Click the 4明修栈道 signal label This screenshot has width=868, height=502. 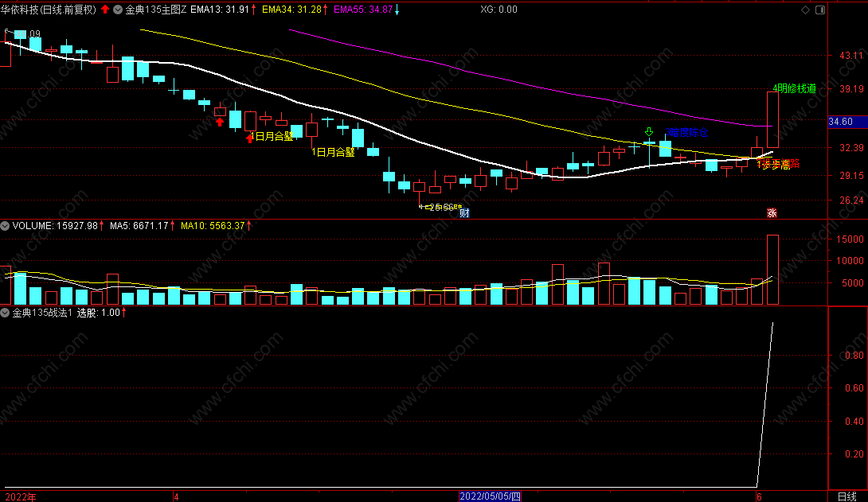pos(795,88)
